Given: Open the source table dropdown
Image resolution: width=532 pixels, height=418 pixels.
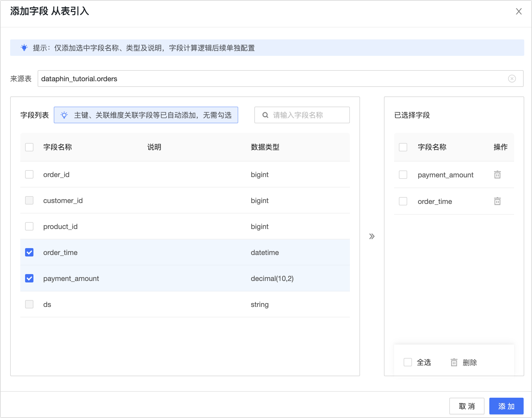Looking at the screenshot, I should [280, 79].
